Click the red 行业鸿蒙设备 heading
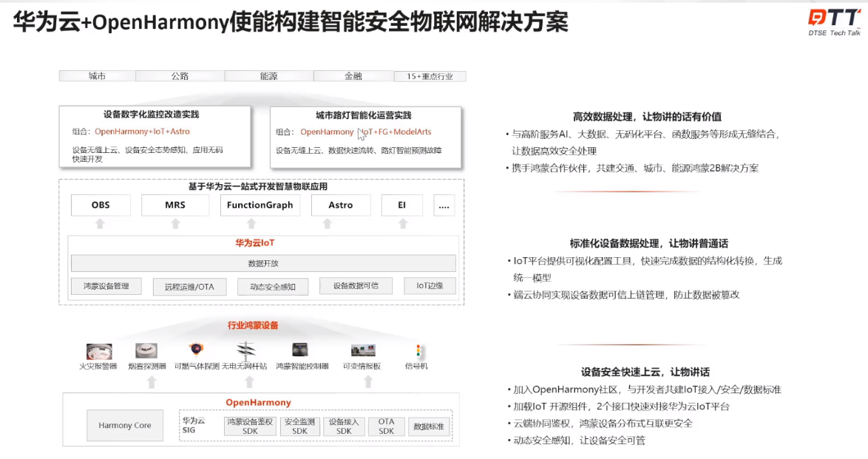The image size is (868, 459). [253, 325]
